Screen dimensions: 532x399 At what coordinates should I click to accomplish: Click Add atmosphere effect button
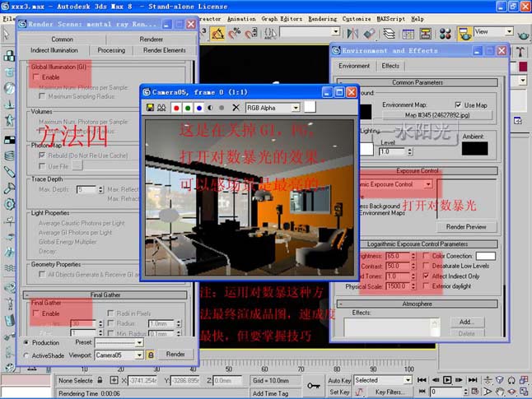(467, 322)
